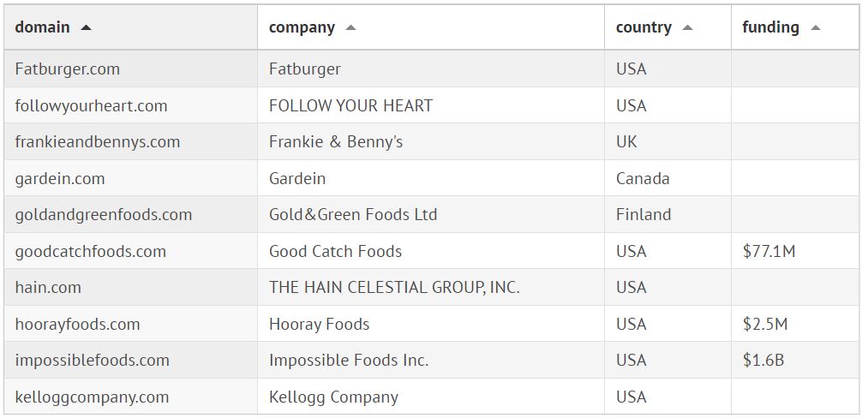Click the domain column sort arrow
This screenshot has width=868, height=418.
(x=86, y=27)
